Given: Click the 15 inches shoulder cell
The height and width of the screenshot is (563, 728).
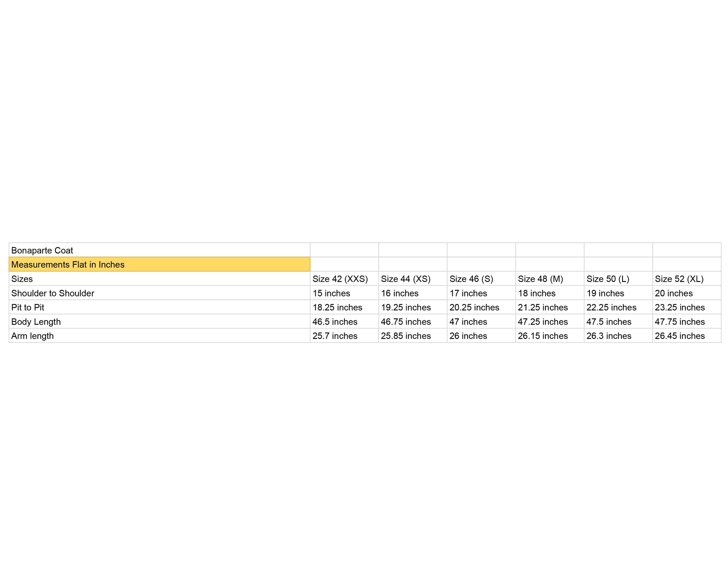Looking at the screenshot, I should (x=331, y=293).
